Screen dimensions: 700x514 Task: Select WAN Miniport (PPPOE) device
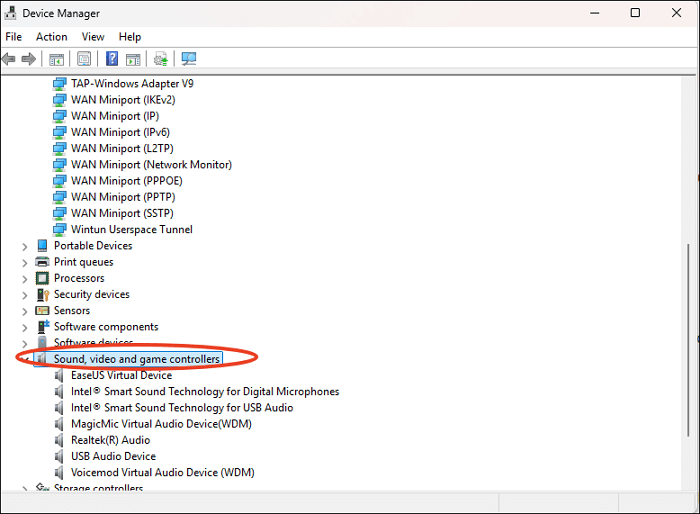click(x=127, y=181)
